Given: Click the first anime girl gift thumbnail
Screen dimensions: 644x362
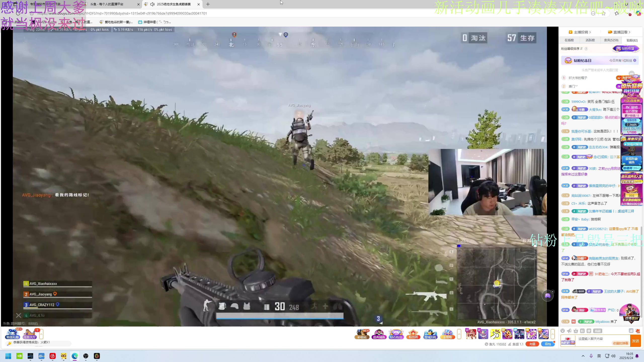Looking at the screenshot, I should pyautogui.click(x=471, y=334).
